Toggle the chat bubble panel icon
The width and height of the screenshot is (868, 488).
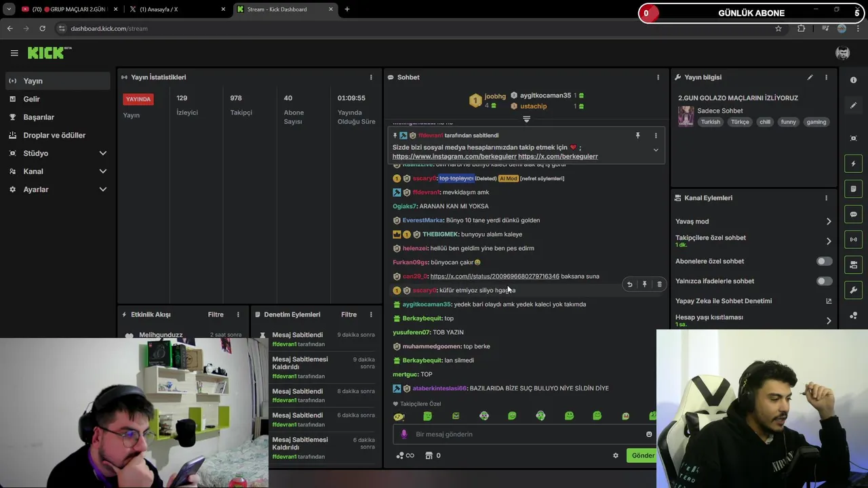854,214
